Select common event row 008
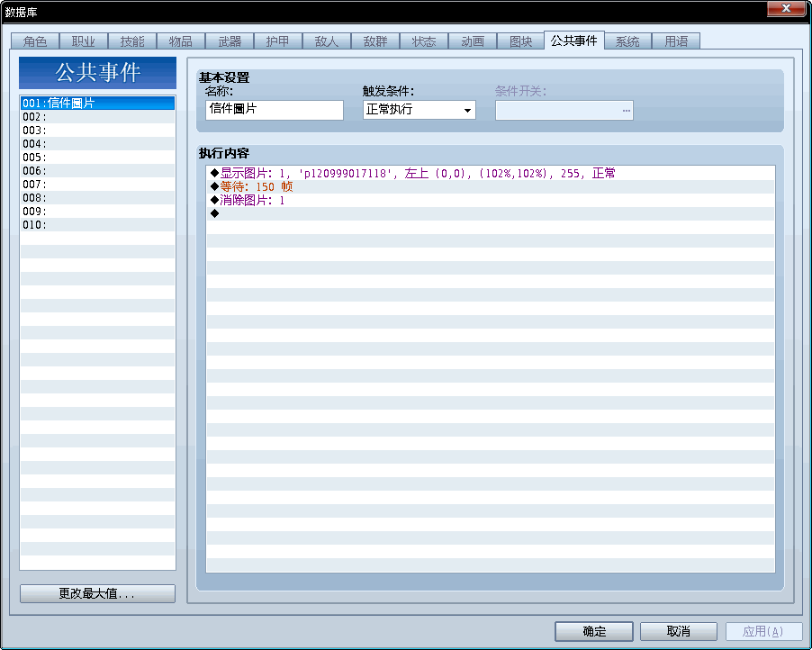812x650 pixels. pyautogui.click(x=97, y=197)
